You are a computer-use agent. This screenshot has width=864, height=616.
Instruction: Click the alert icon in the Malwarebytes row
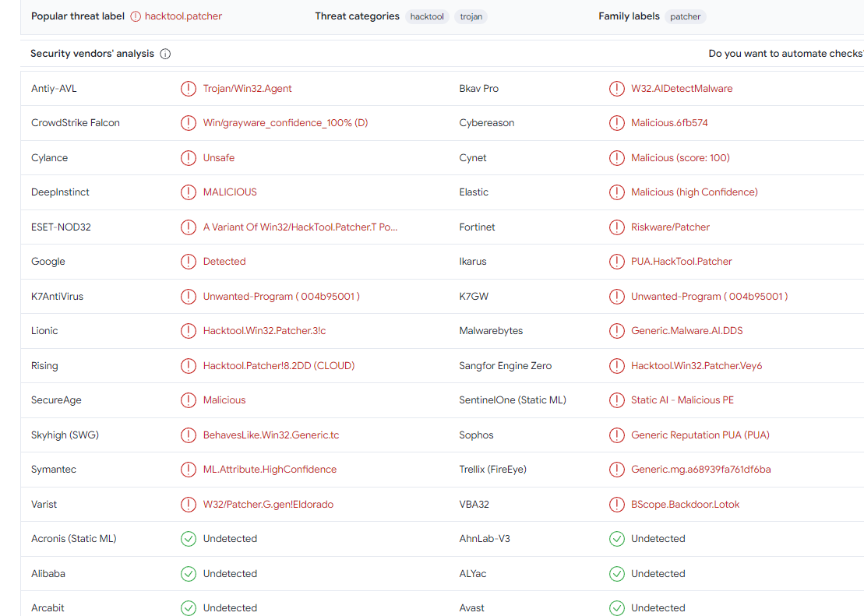(x=616, y=331)
